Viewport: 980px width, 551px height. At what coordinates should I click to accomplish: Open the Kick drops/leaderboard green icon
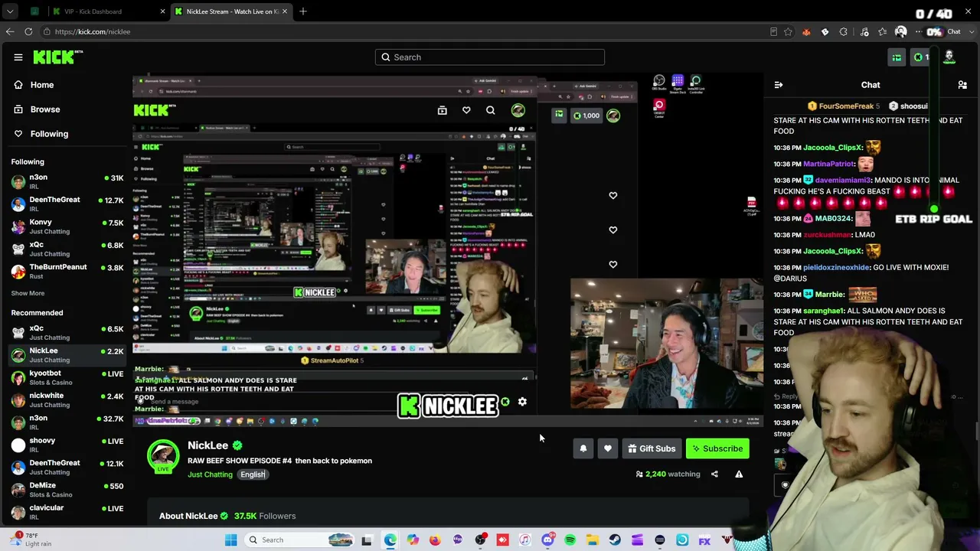[x=897, y=57]
